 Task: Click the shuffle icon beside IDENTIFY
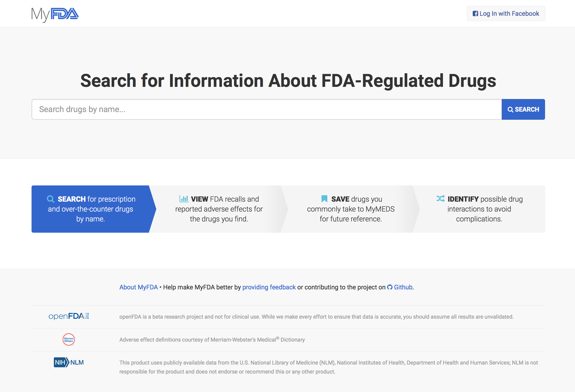[x=440, y=198]
